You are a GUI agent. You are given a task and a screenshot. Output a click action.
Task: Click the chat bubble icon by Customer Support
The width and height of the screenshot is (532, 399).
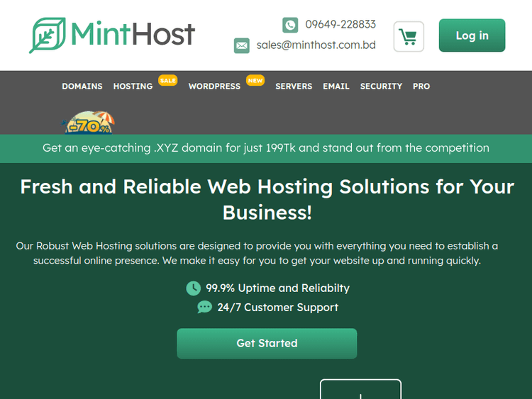point(204,307)
